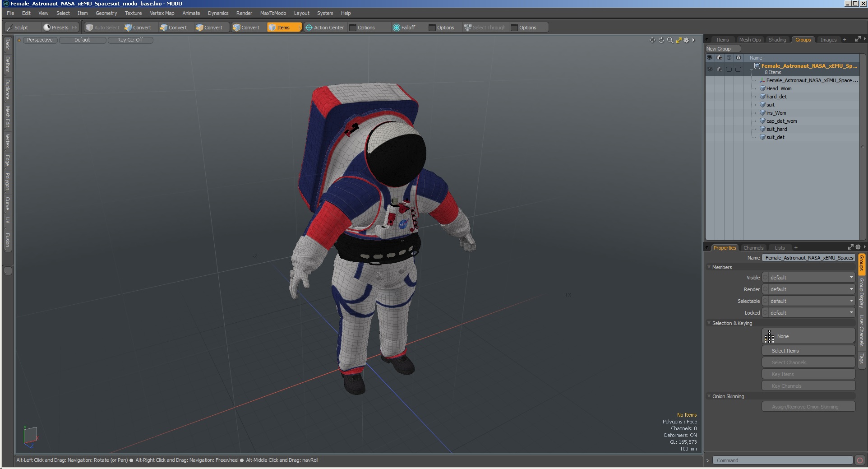Click the Select Through button
Image resolution: width=868 pixels, height=469 pixels.
pos(485,28)
